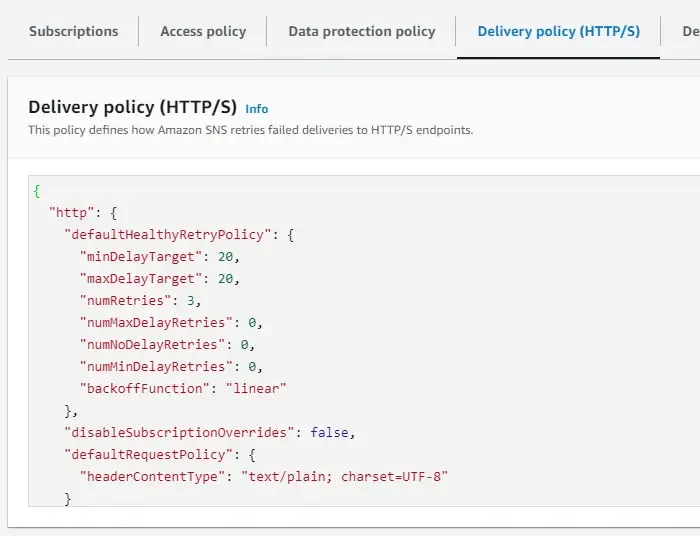The width and height of the screenshot is (700, 536).
Task: Select the "defaultHealthyRetryPolicy" key
Action: (166, 235)
